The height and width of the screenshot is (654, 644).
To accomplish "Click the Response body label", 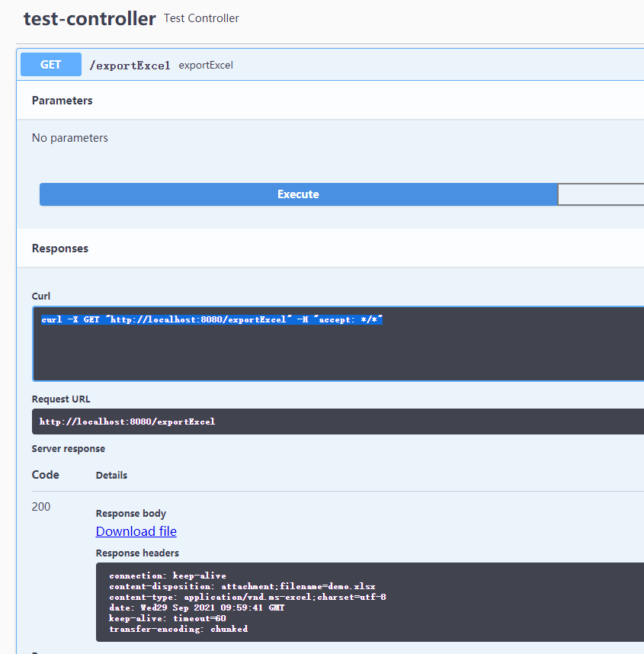I will [131, 514].
